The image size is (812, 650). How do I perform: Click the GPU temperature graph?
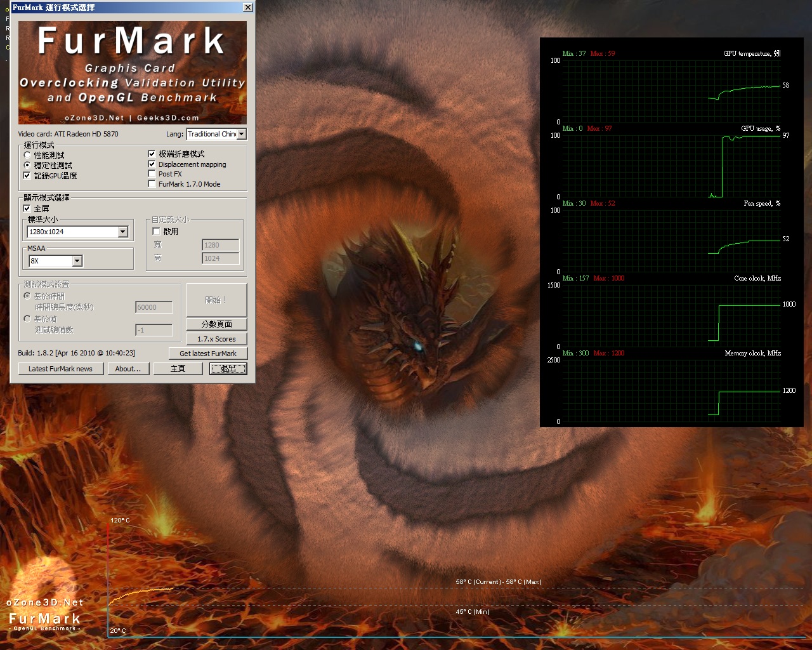[x=671, y=91]
